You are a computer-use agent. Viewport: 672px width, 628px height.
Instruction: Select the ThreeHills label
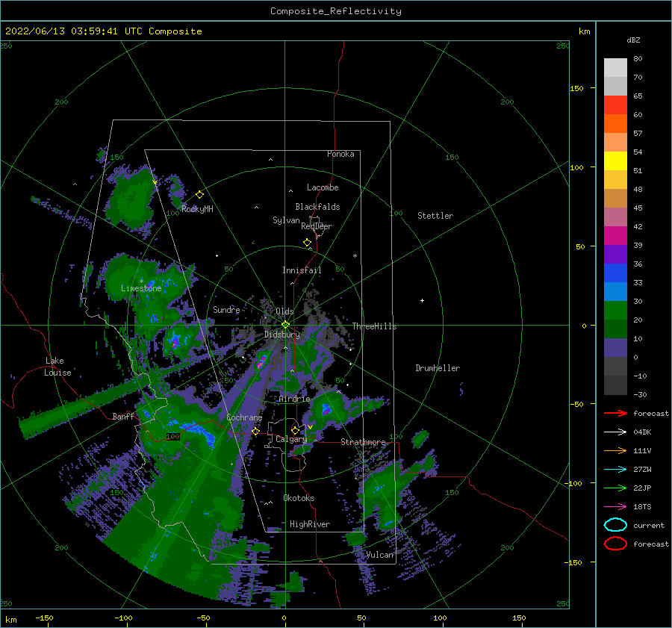click(x=375, y=326)
